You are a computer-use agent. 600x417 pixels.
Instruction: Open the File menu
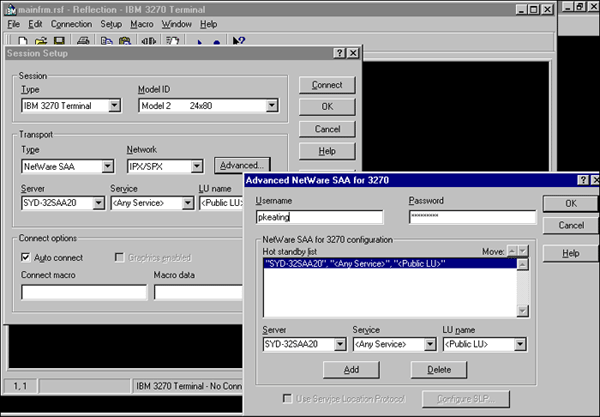[13, 24]
